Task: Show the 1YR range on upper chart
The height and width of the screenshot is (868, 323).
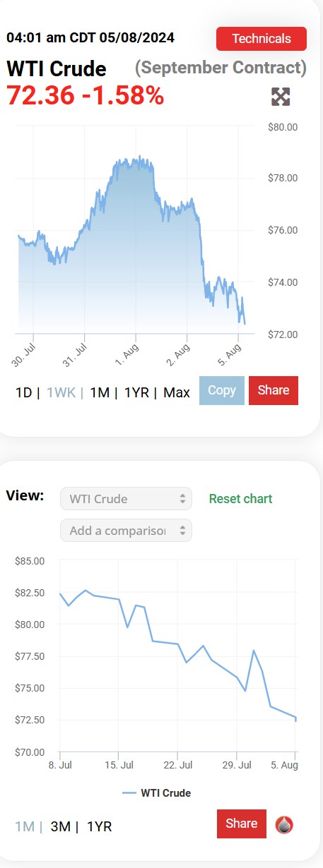Action: 136,392
